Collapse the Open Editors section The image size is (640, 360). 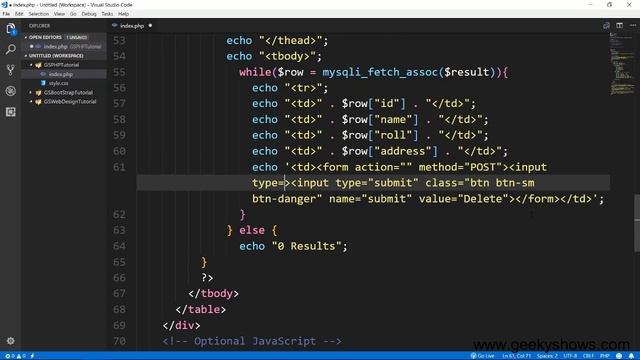click(x=44, y=37)
